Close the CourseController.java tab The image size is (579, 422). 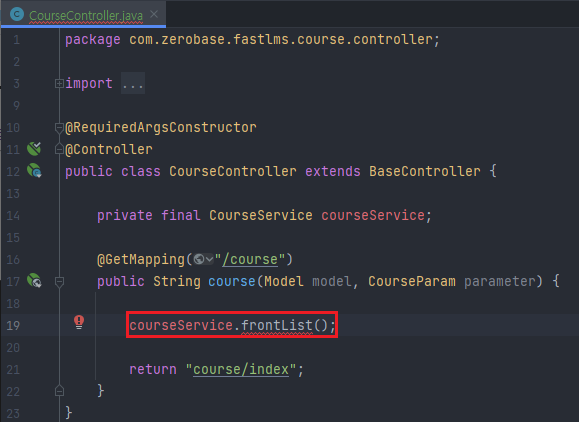tap(154, 14)
